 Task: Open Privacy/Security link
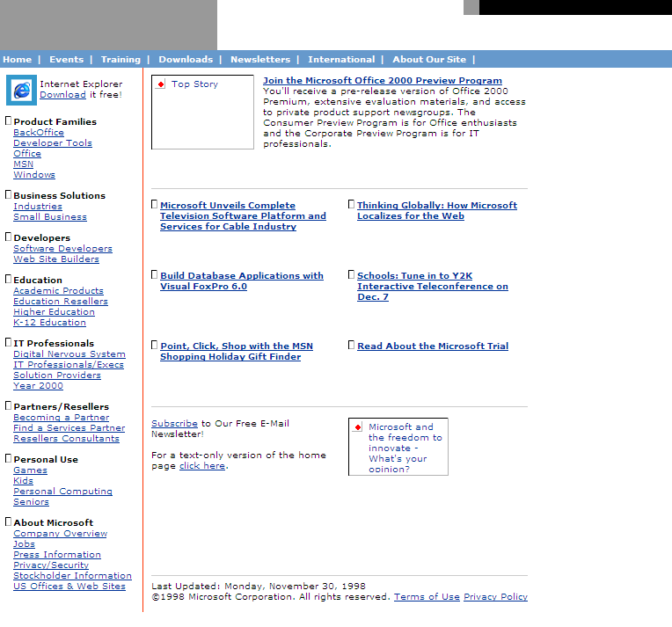click(51, 565)
